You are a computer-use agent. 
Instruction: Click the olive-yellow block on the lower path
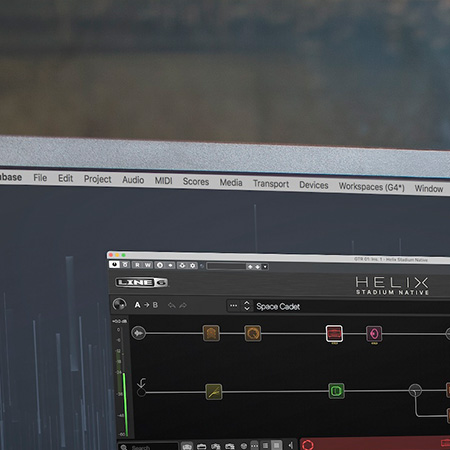[x=214, y=392]
